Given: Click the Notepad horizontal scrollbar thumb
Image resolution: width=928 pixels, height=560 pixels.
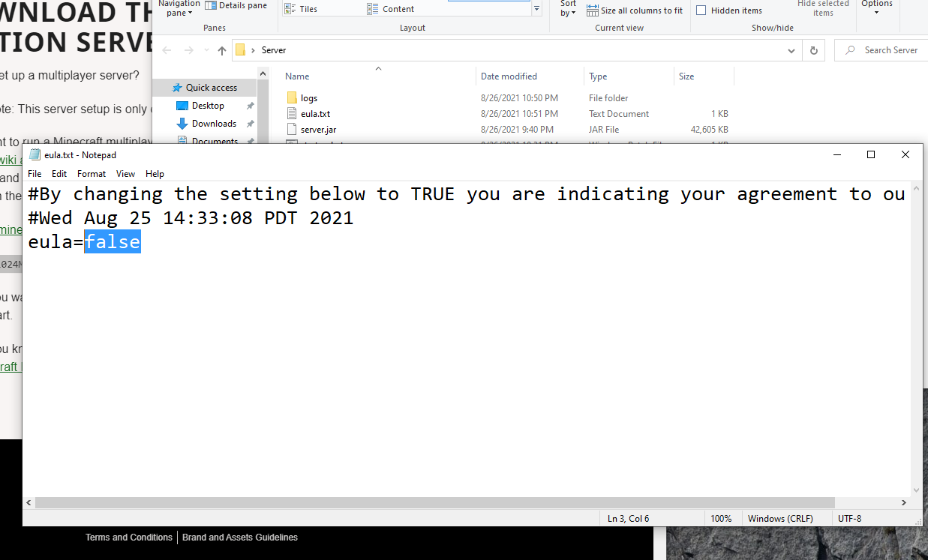Looking at the screenshot, I should click(x=435, y=503).
